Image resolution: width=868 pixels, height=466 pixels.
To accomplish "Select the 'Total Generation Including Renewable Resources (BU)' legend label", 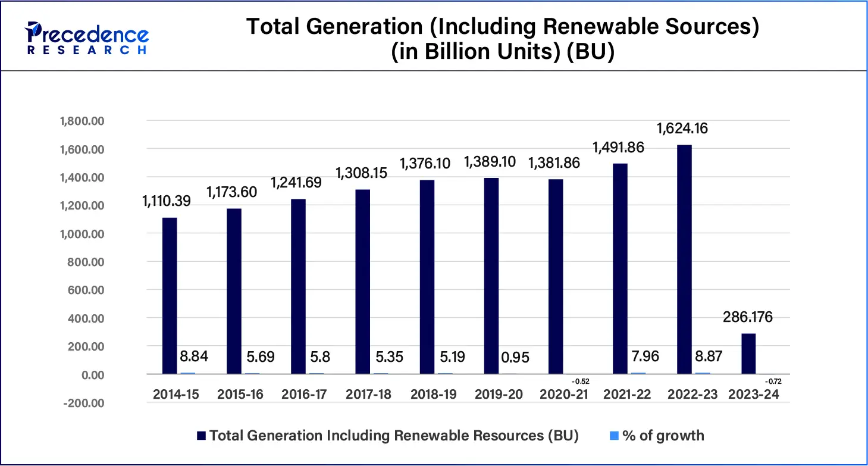I will pos(394,436).
